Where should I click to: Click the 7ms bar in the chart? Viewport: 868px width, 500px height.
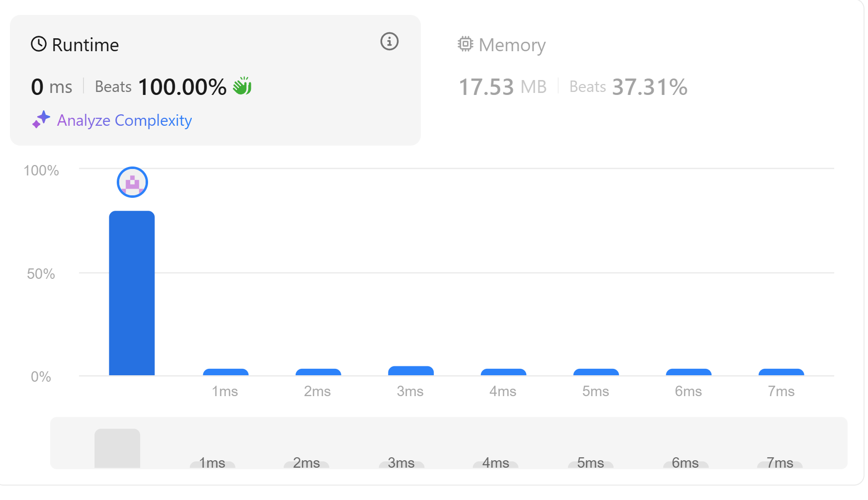coord(781,372)
